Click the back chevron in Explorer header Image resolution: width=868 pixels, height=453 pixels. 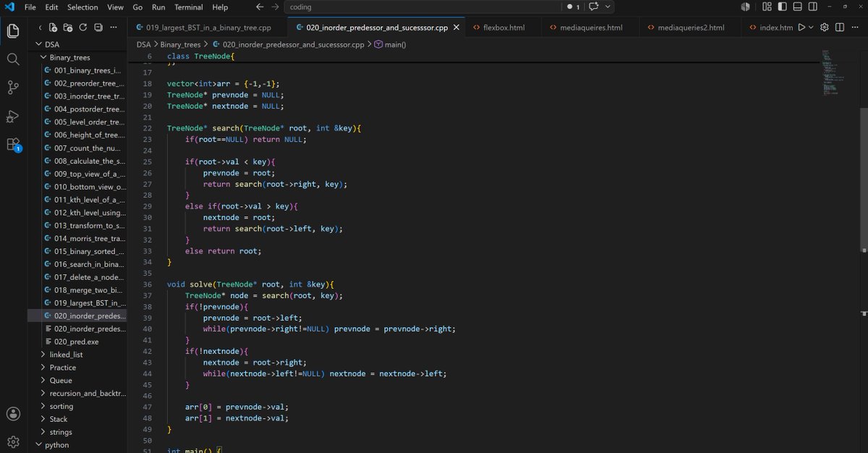pos(39,27)
